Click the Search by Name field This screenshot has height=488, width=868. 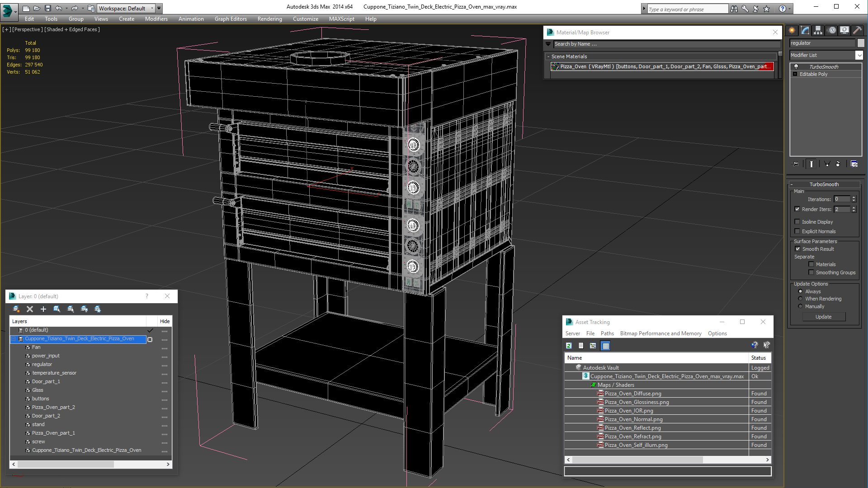point(665,44)
